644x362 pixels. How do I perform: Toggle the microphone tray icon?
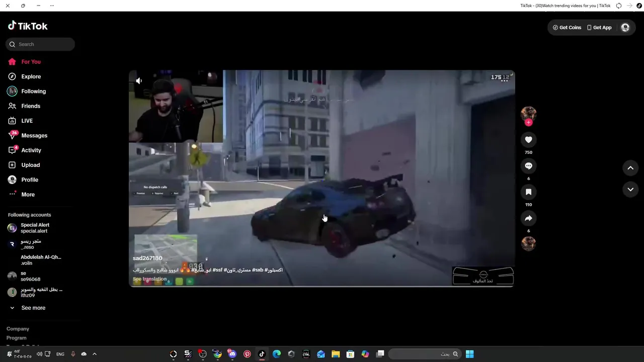pos(73,354)
